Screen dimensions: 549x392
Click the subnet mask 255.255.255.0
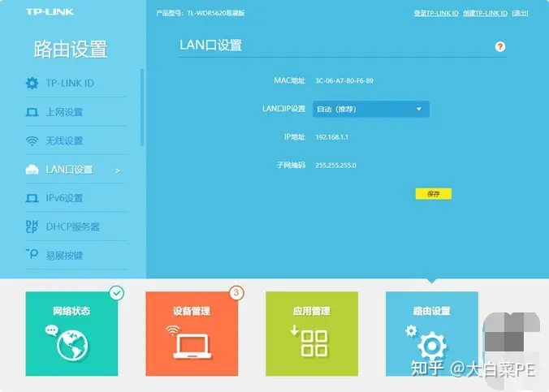click(335, 166)
